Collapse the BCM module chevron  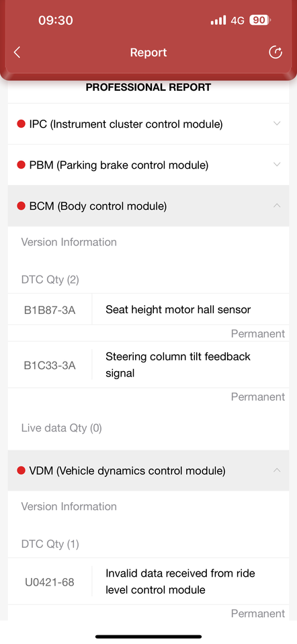click(277, 206)
